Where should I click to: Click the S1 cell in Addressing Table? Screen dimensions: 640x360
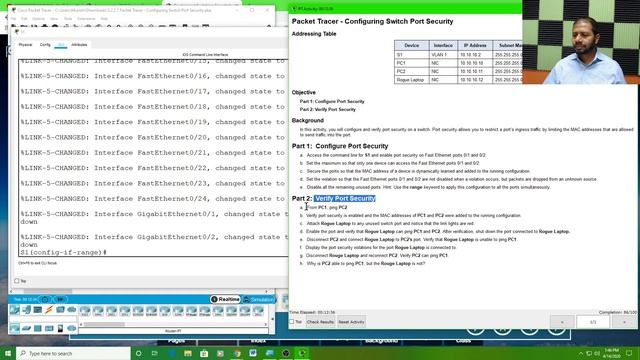(x=411, y=54)
